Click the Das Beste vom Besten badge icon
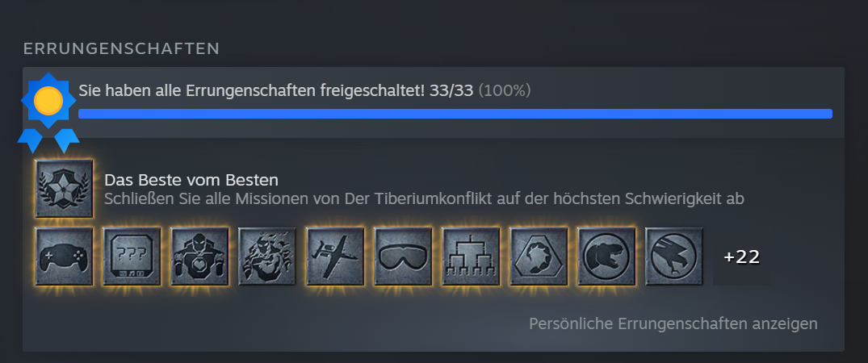This screenshot has width=868, height=363. tap(64, 189)
